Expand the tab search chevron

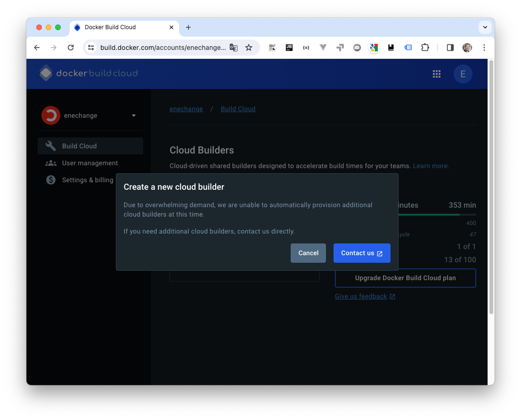pyautogui.click(x=485, y=27)
